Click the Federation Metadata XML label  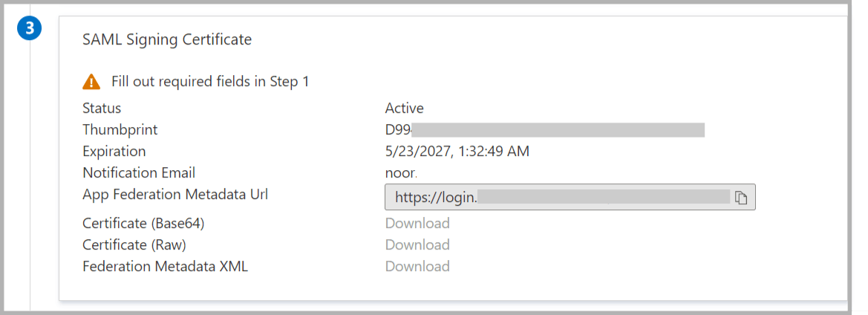pos(165,267)
